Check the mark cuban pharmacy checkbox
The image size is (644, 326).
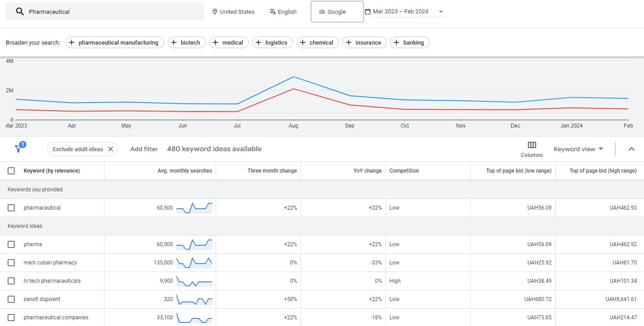click(x=11, y=263)
